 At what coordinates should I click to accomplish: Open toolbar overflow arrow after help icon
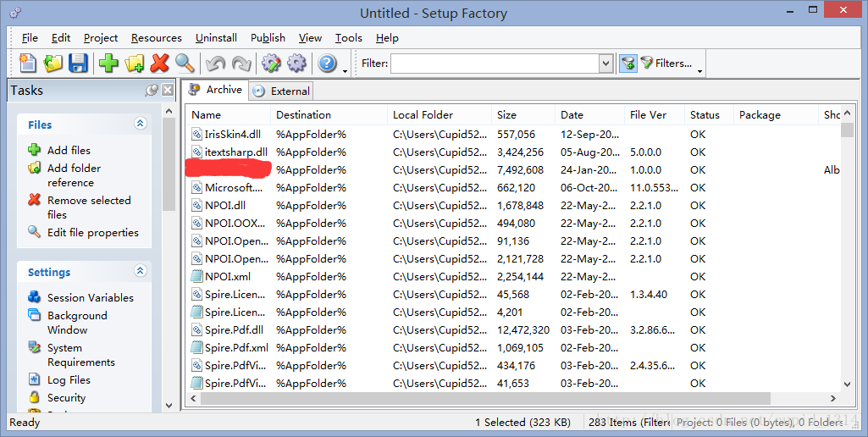coord(345,71)
